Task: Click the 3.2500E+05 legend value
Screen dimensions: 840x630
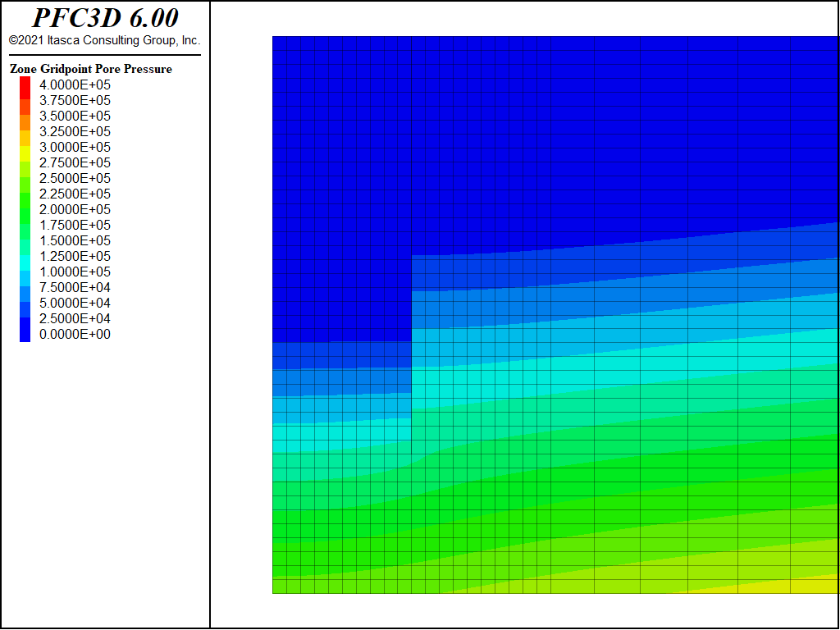Action: [75, 131]
